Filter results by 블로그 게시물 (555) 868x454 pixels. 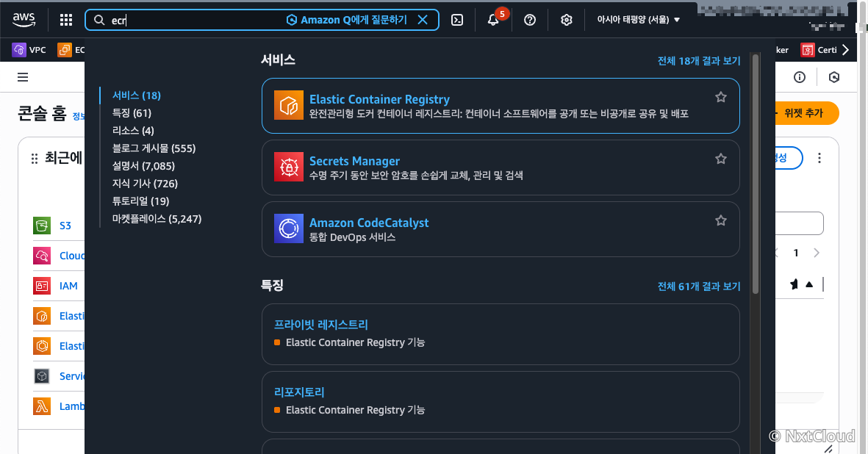click(x=154, y=148)
